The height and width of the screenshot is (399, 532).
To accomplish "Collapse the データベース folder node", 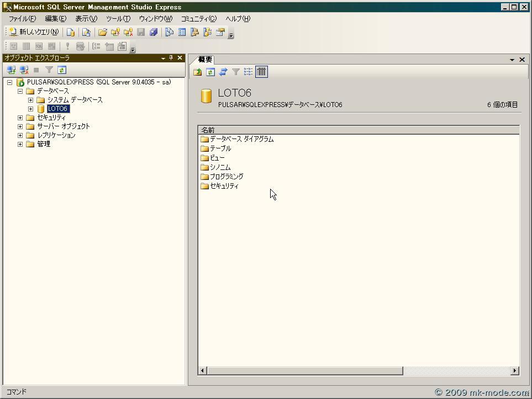I will [x=20, y=91].
